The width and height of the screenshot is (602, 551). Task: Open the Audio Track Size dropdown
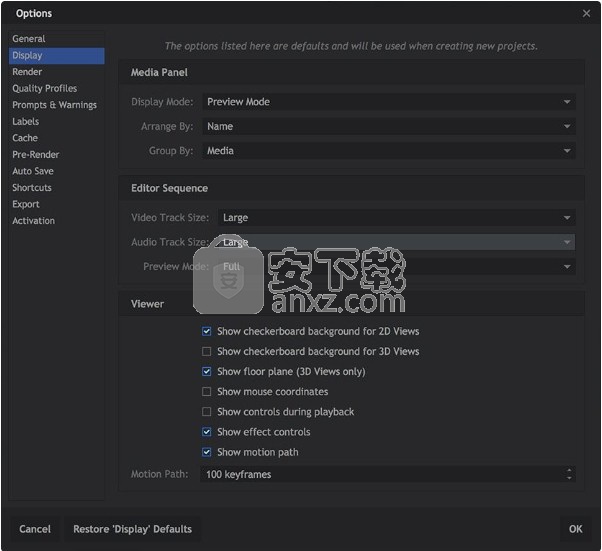(397, 242)
